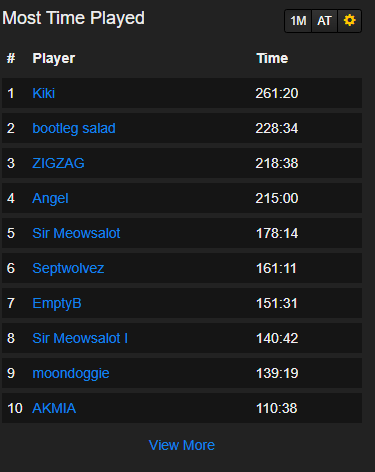The image size is (375, 472).
Task: Switch to 1M time range
Action: coord(298,21)
